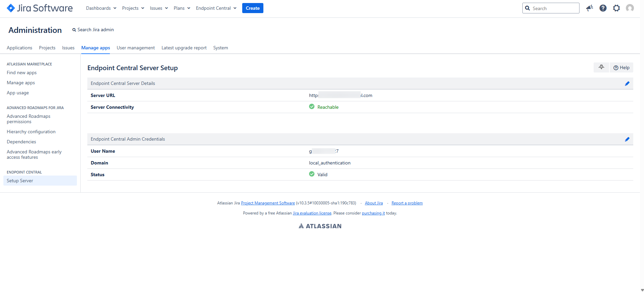Expand the Issues dropdown in top navigation
644x292 pixels.
coord(159,8)
